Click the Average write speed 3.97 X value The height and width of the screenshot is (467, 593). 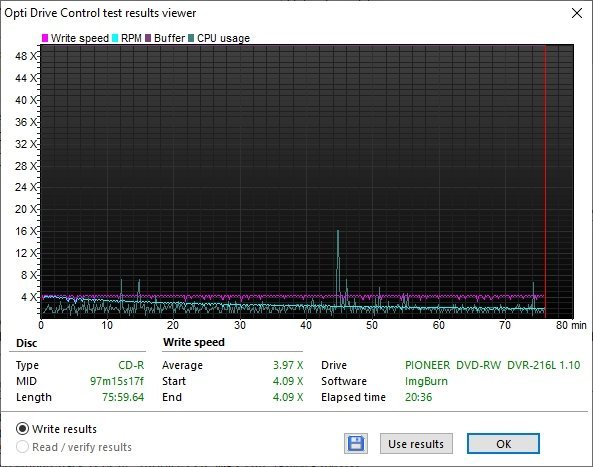[x=288, y=365]
